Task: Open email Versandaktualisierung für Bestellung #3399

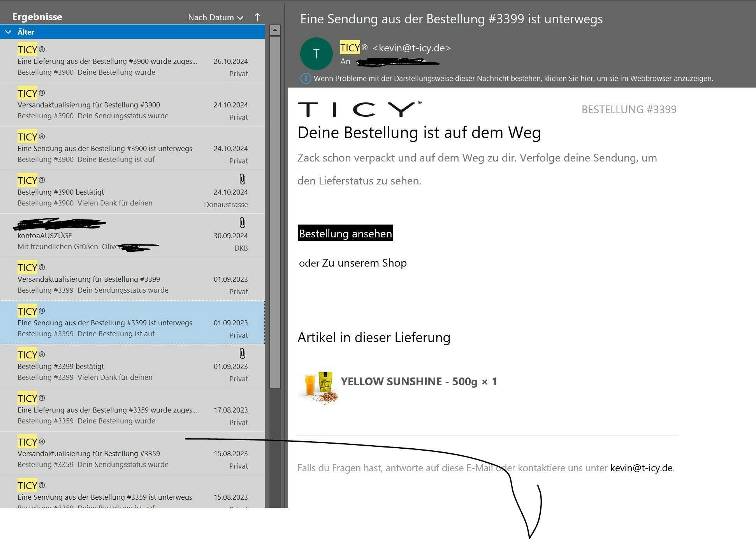Action: click(132, 279)
